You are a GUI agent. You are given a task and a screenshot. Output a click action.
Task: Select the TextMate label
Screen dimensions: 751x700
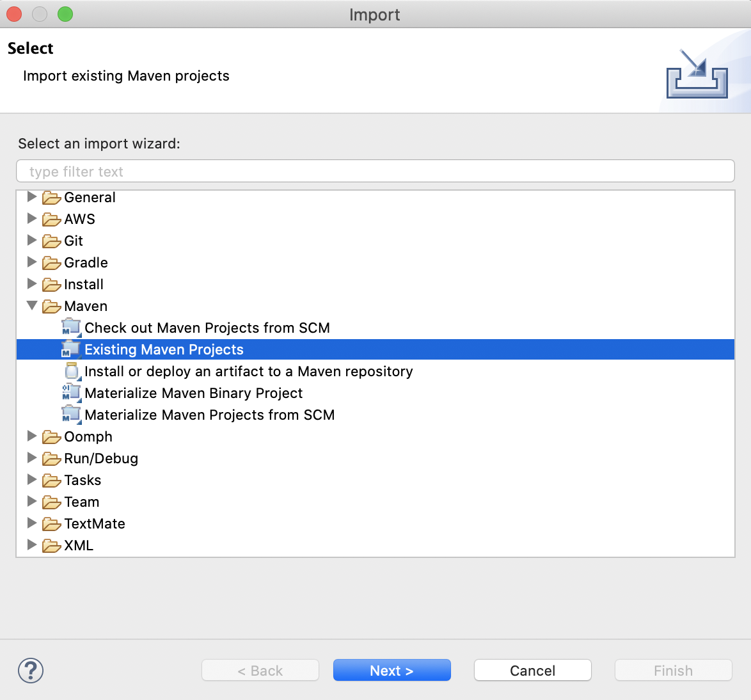(94, 523)
